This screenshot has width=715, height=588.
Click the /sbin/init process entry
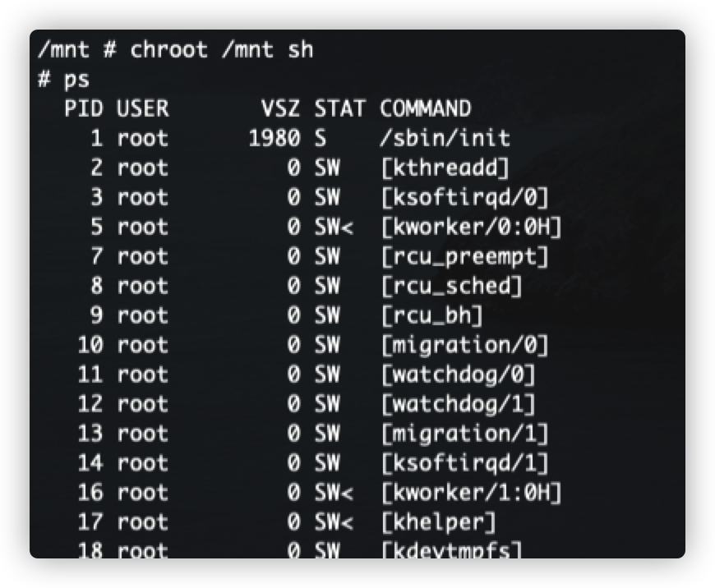(445, 138)
